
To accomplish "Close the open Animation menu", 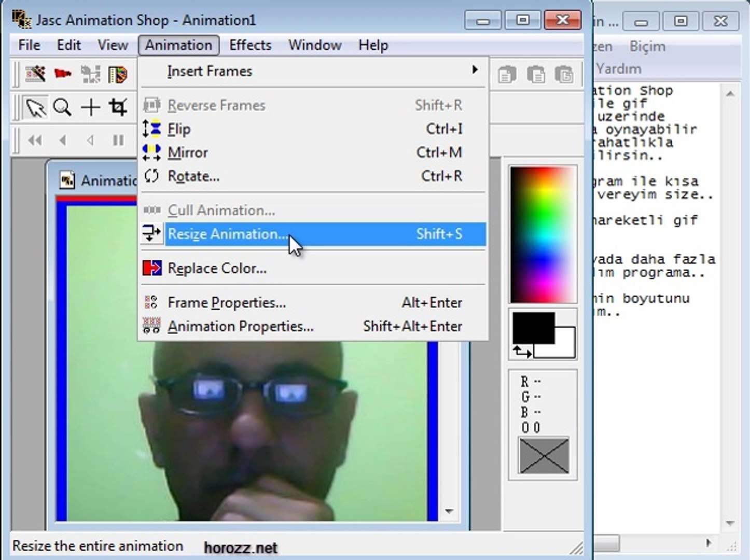I will coord(178,45).
